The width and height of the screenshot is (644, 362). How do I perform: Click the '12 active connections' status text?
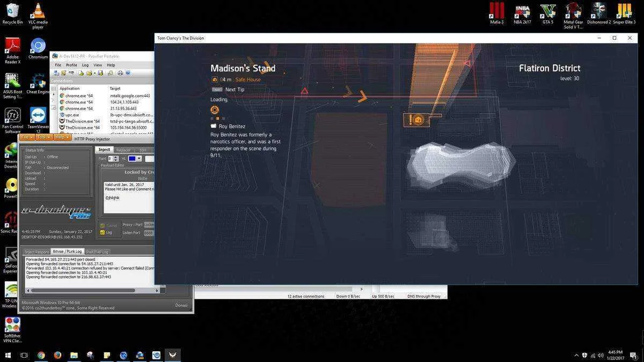306,296
